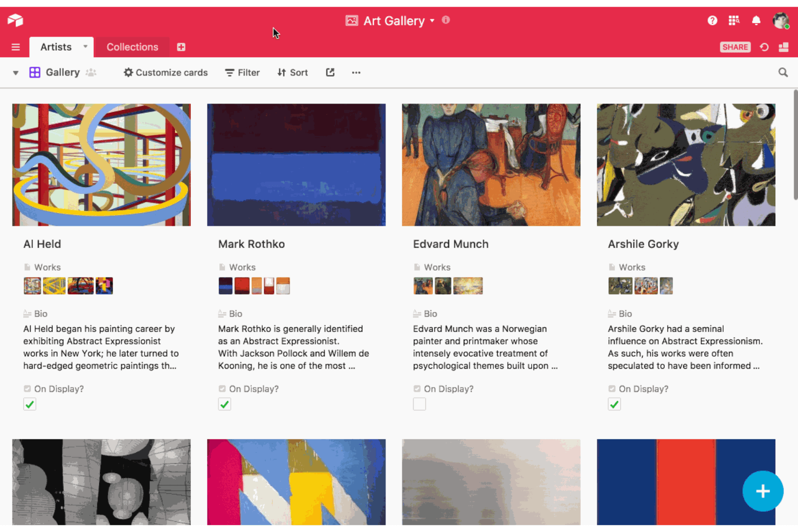Open the help question mark icon
This screenshot has height=532, width=798.
[712, 20]
